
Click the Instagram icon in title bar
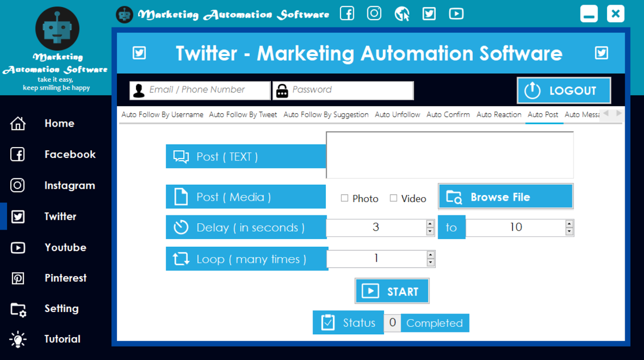point(374,13)
